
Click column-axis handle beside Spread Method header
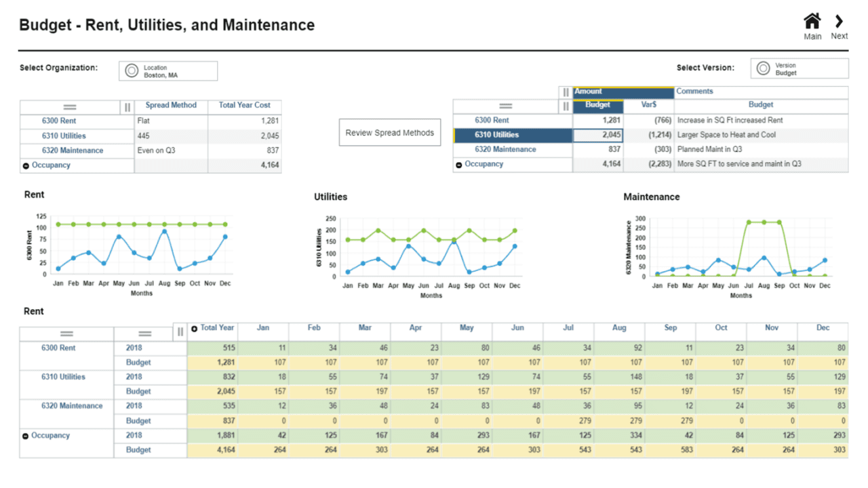(127, 107)
